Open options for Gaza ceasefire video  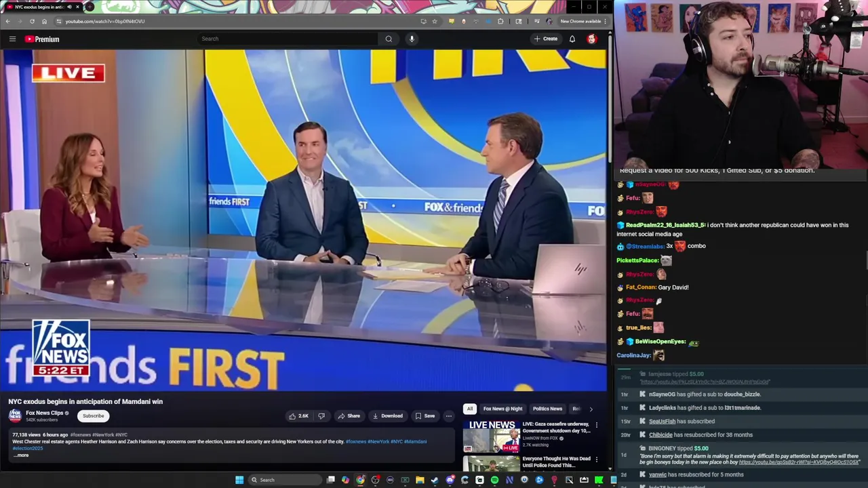[596, 425]
